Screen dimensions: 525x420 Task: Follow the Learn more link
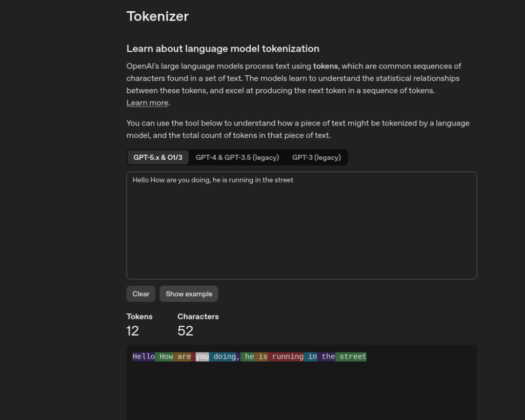coord(147,102)
